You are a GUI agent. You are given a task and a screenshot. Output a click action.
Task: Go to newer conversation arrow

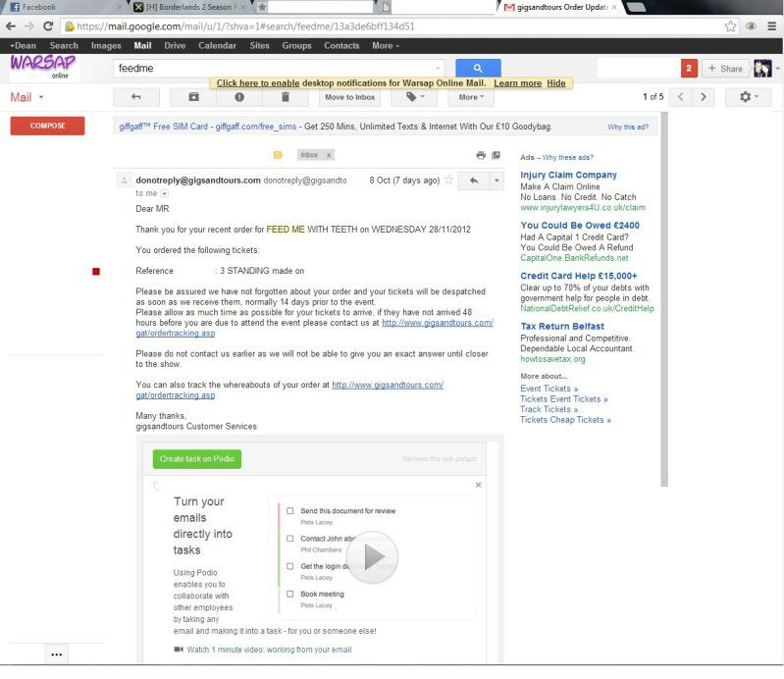(681, 97)
